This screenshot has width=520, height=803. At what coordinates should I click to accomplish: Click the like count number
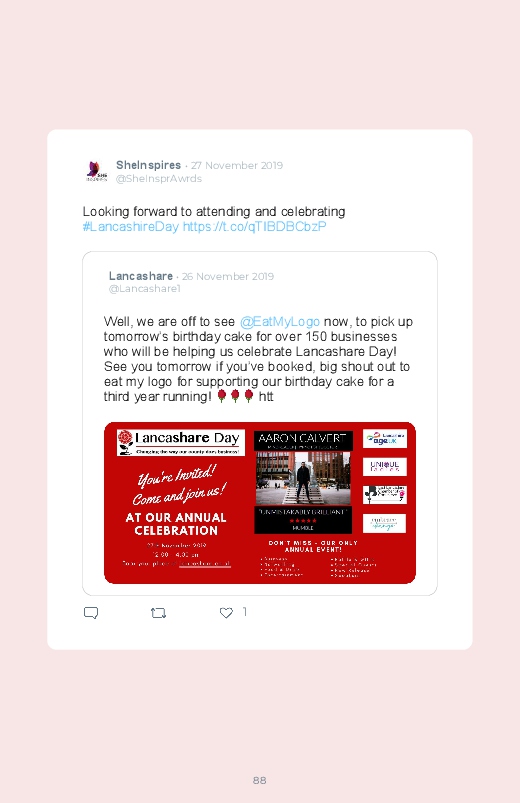coord(245,611)
